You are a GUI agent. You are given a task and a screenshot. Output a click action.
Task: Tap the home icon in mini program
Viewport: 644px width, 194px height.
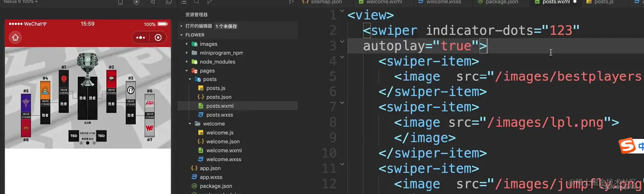coord(15,38)
